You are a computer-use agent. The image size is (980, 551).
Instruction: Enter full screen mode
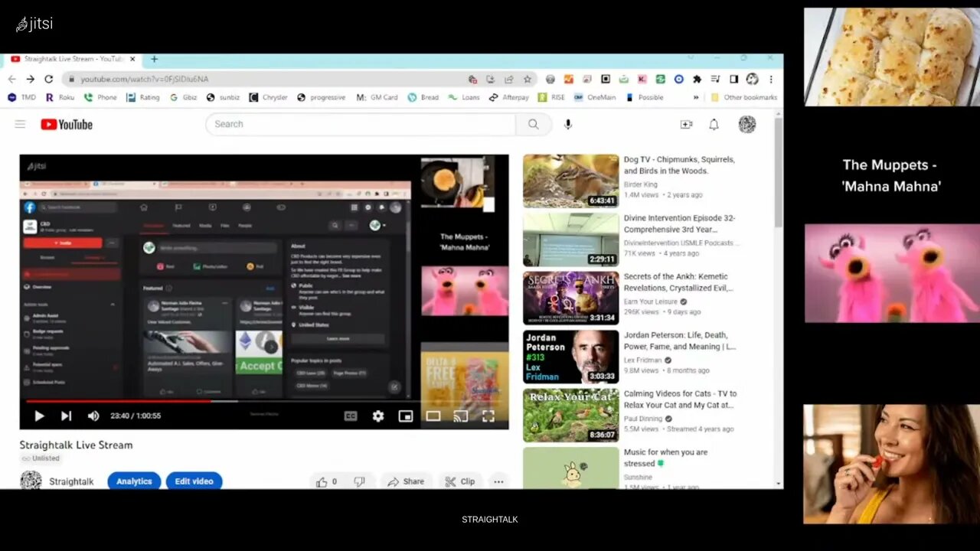pos(488,416)
